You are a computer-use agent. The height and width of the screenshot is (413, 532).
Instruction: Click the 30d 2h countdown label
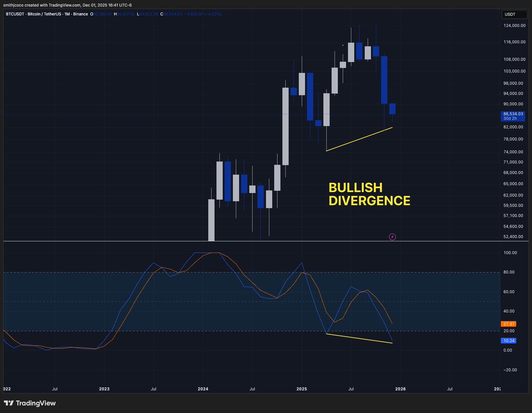point(510,119)
